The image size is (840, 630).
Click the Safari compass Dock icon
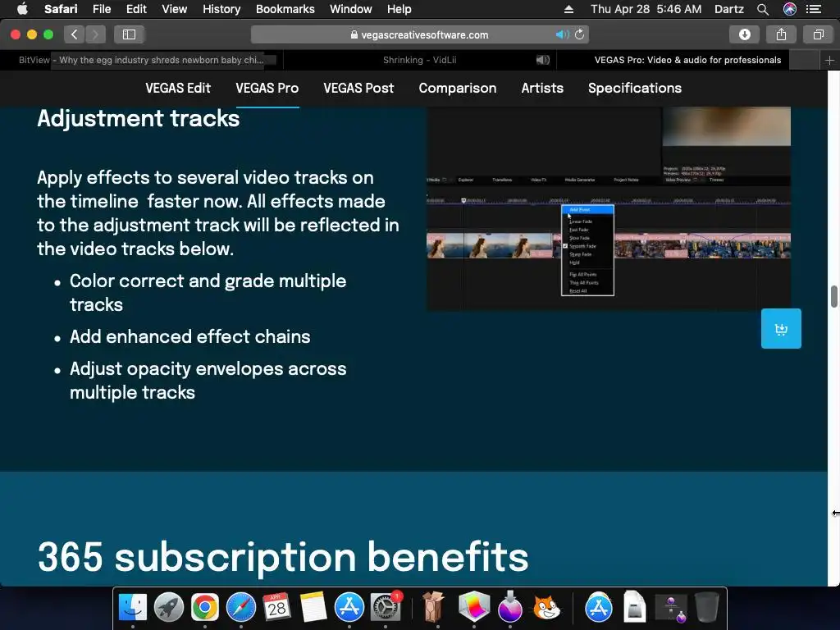[x=241, y=608]
